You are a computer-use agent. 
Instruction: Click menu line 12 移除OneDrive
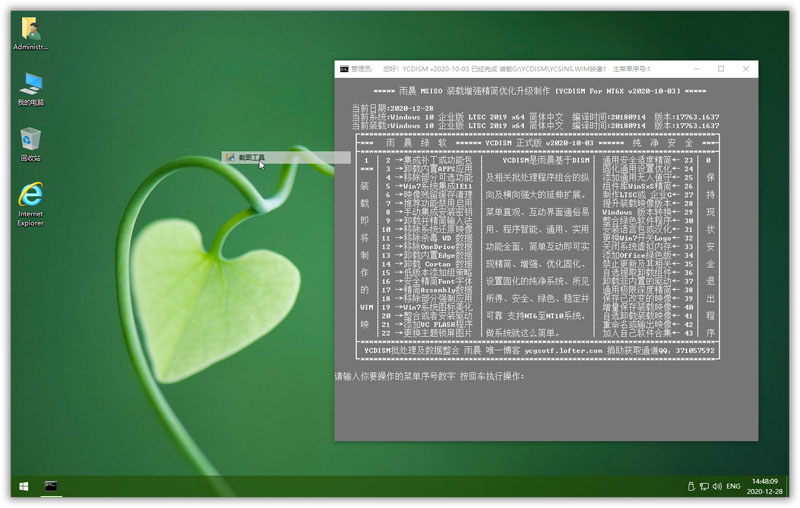tap(427, 247)
